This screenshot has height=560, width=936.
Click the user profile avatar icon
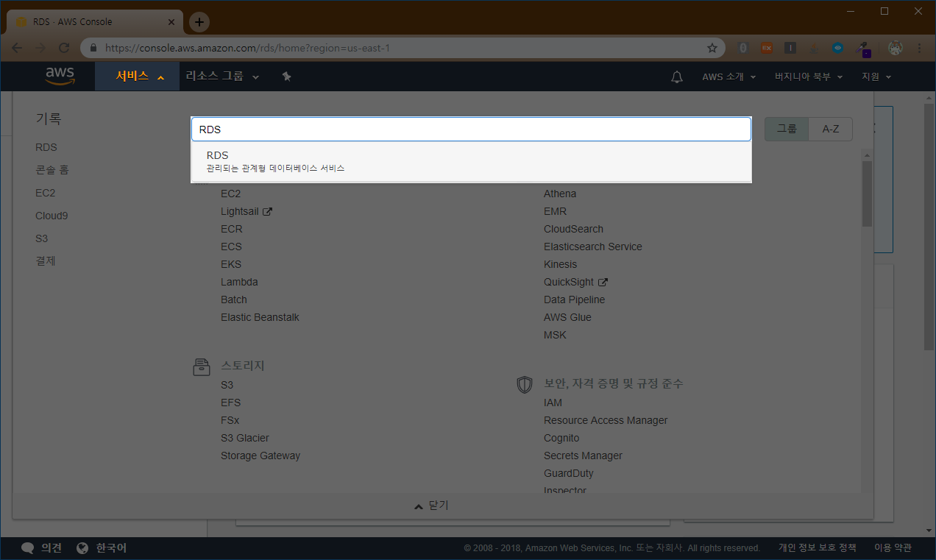point(896,48)
